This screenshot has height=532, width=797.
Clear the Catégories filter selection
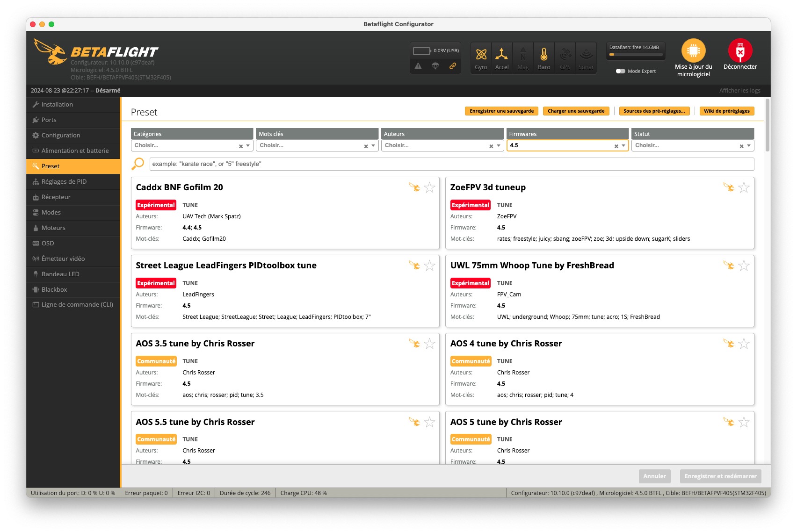(241, 146)
